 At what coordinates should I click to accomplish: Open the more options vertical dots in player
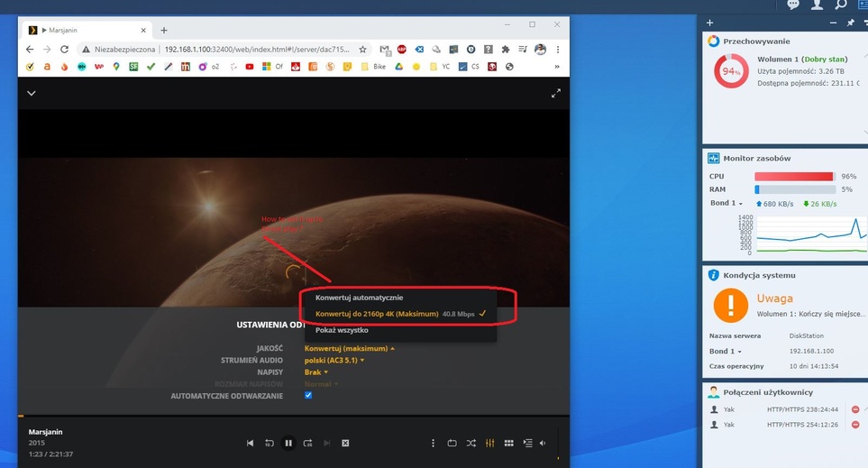[x=433, y=443]
